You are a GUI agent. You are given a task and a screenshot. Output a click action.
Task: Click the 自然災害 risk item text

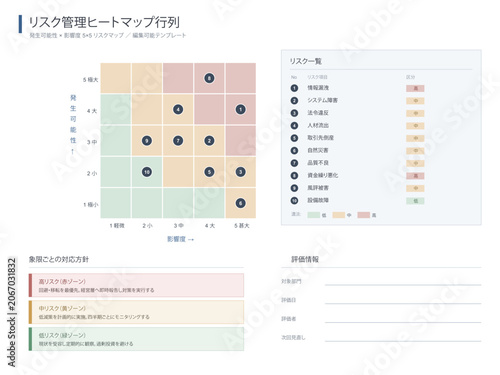(x=318, y=150)
